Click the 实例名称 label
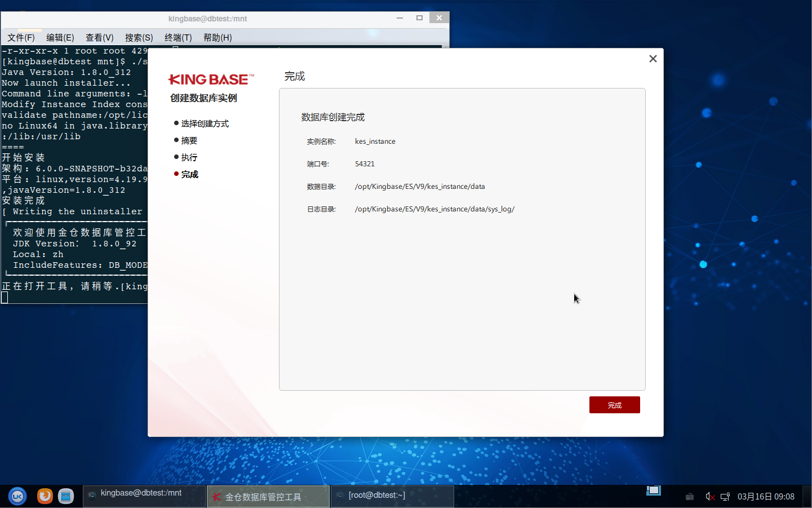Image resolution: width=812 pixels, height=508 pixels. click(x=321, y=142)
